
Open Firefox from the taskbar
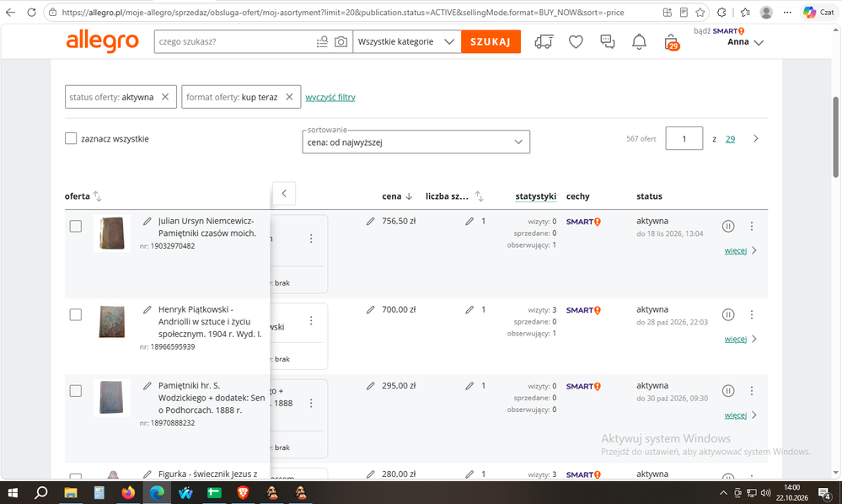pyautogui.click(x=128, y=492)
